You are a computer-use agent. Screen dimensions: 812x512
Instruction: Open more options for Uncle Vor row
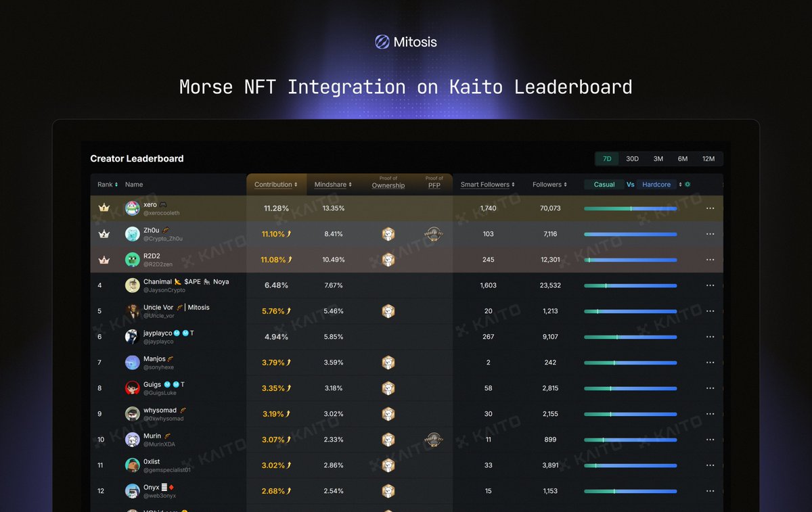(710, 311)
